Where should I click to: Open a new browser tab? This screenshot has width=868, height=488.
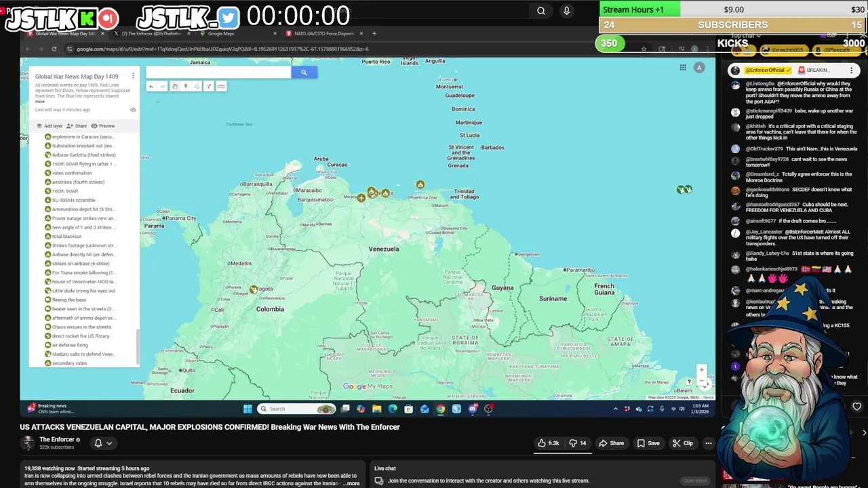[x=374, y=33]
